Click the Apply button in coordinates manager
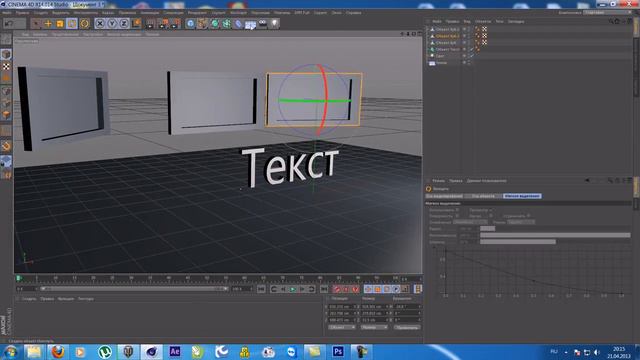The image size is (640, 360). (x=407, y=327)
